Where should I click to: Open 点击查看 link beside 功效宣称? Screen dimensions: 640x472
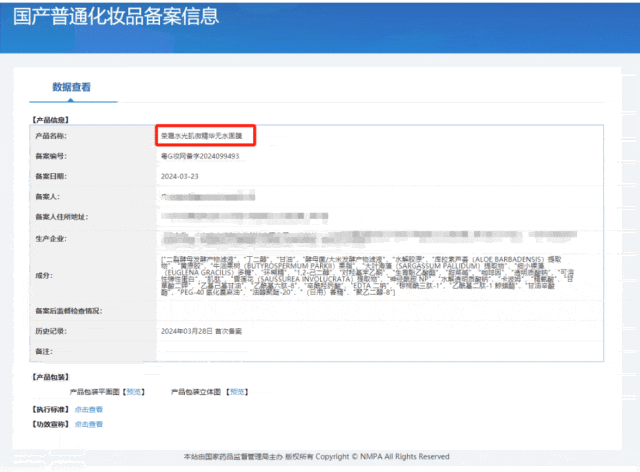(x=89, y=425)
